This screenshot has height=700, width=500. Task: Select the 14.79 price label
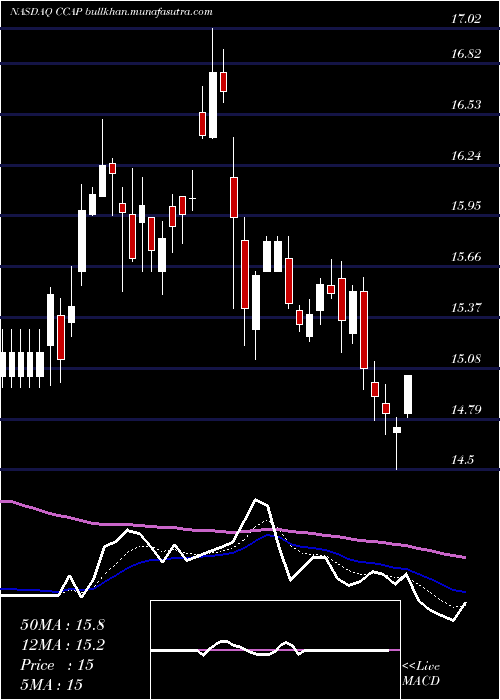tap(466, 410)
